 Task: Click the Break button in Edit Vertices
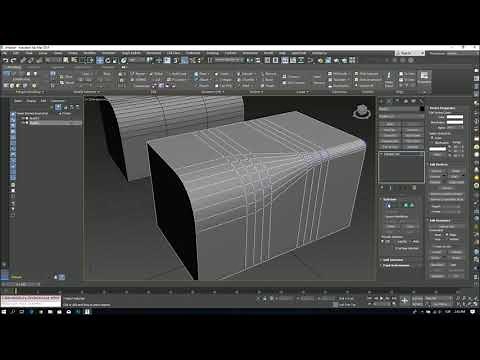(x=456, y=171)
